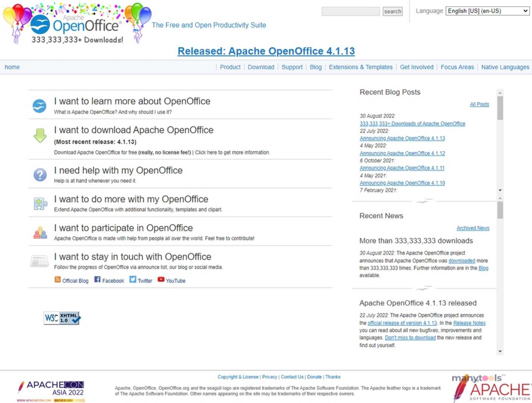Click the green download arrow icon
Image resolution: width=532 pixels, height=403 pixels.
click(40, 135)
